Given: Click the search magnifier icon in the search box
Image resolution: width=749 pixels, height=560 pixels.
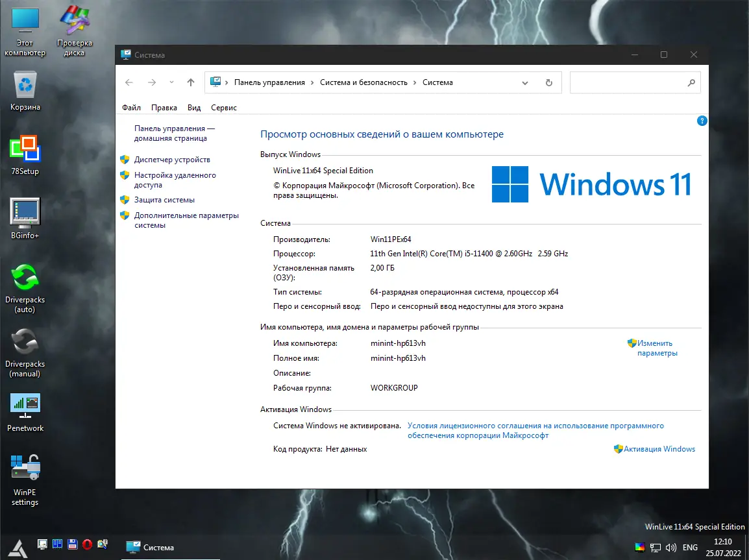Looking at the screenshot, I should pyautogui.click(x=691, y=82).
